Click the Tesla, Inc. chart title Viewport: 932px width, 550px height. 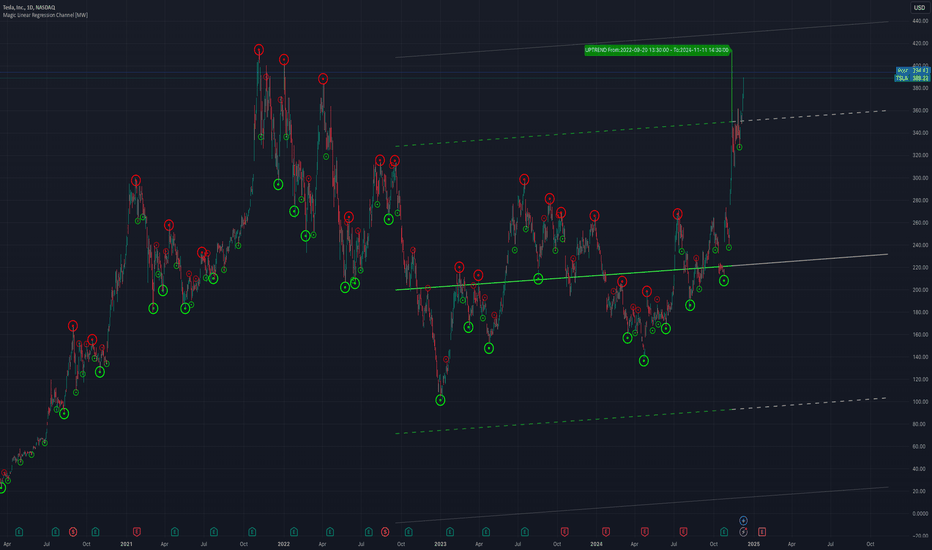pos(29,7)
